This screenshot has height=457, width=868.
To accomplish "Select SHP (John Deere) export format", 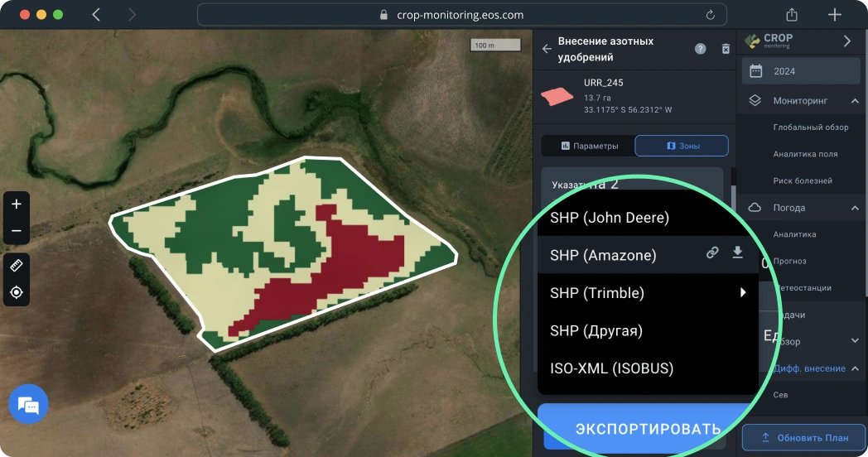I will [x=610, y=218].
